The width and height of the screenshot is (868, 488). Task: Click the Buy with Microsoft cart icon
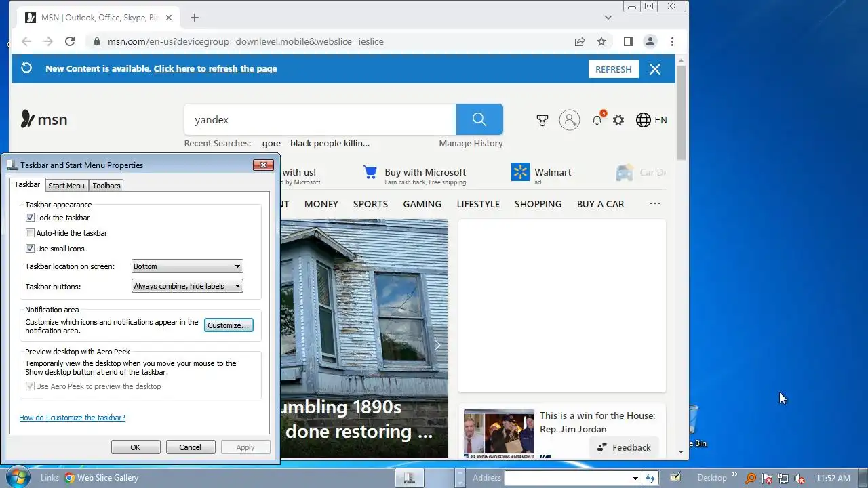(x=370, y=172)
